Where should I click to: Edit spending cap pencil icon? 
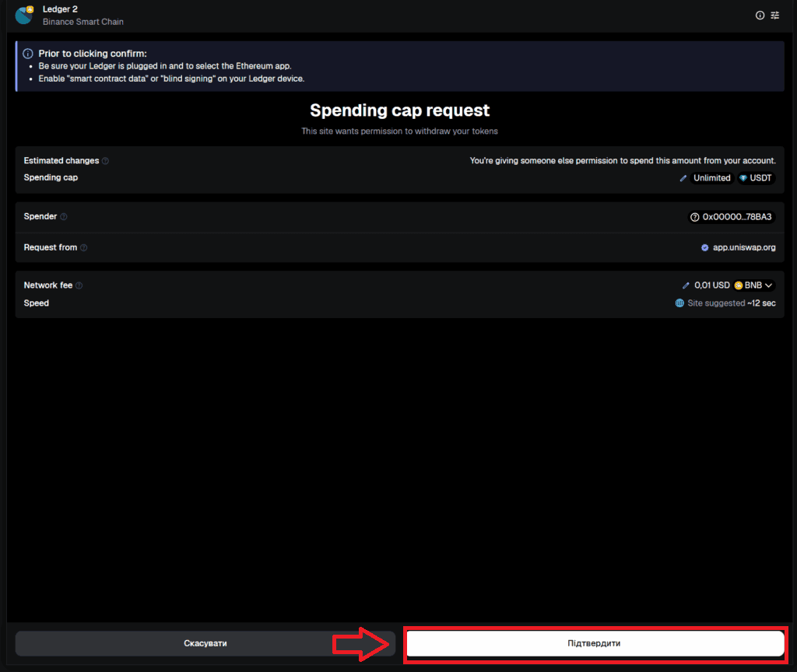click(x=683, y=178)
